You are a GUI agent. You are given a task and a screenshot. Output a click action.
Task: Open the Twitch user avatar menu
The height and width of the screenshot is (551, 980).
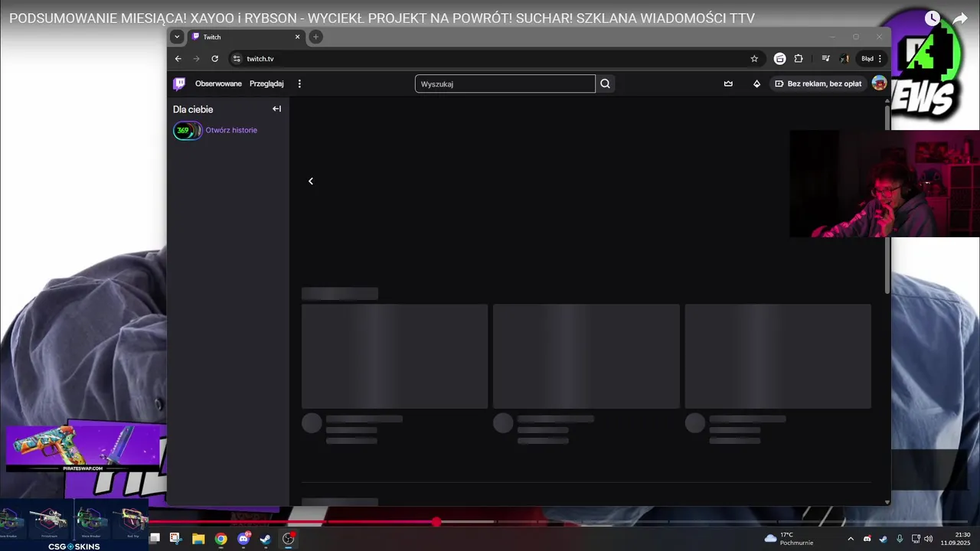[879, 83]
